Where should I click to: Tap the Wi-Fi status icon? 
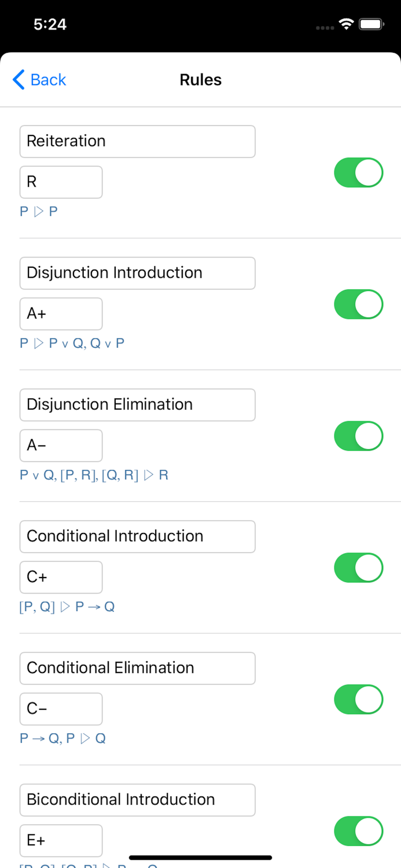coord(346,24)
